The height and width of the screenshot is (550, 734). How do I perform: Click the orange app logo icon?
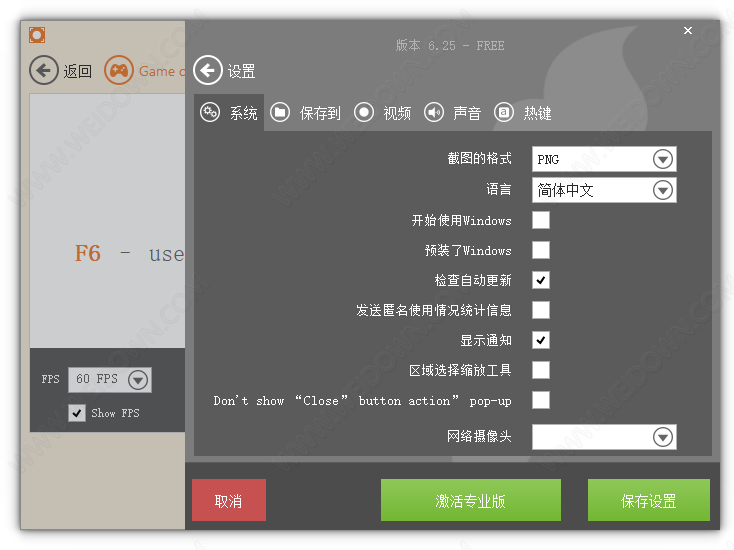pyautogui.click(x=37, y=35)
